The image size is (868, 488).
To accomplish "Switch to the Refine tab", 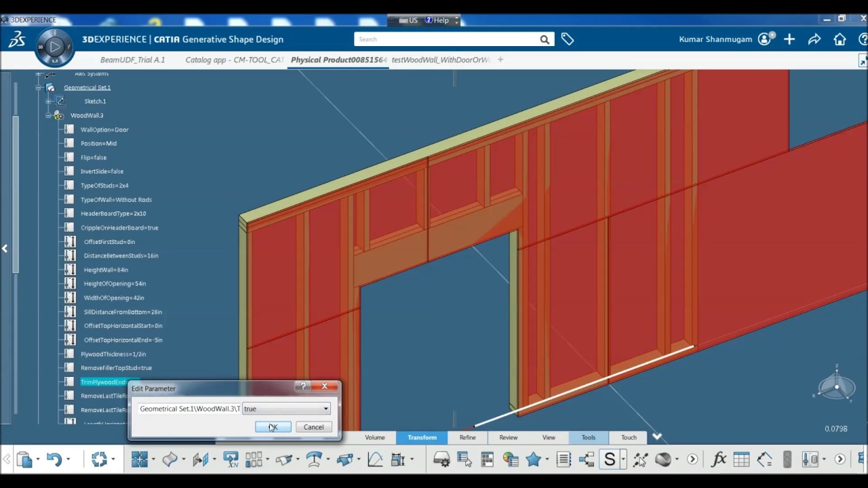I will tap(467, 437).
